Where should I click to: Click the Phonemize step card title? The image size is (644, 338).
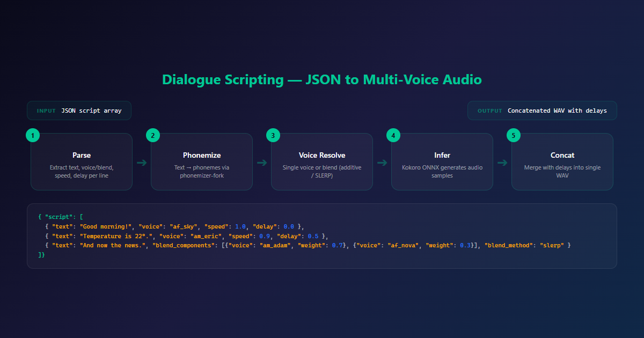click(202, 155)
